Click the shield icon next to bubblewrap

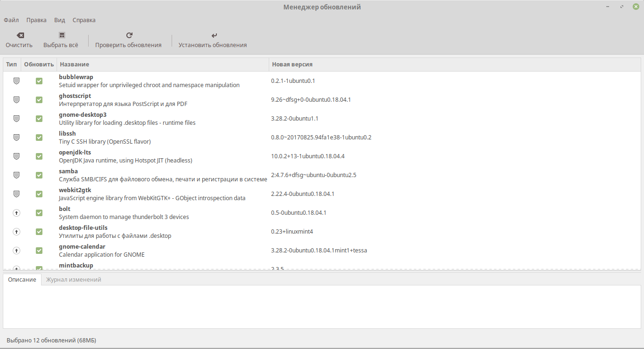pos(16,81)
